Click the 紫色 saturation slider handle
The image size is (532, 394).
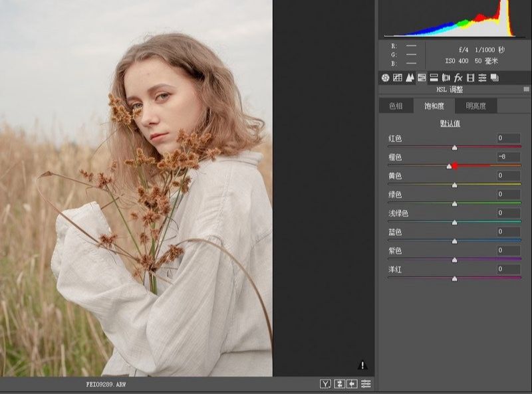pos(455,260)
